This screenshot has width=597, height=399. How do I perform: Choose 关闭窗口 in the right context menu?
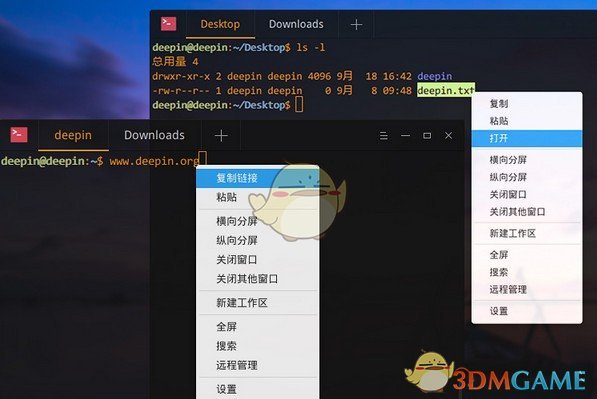click(527, 195)
